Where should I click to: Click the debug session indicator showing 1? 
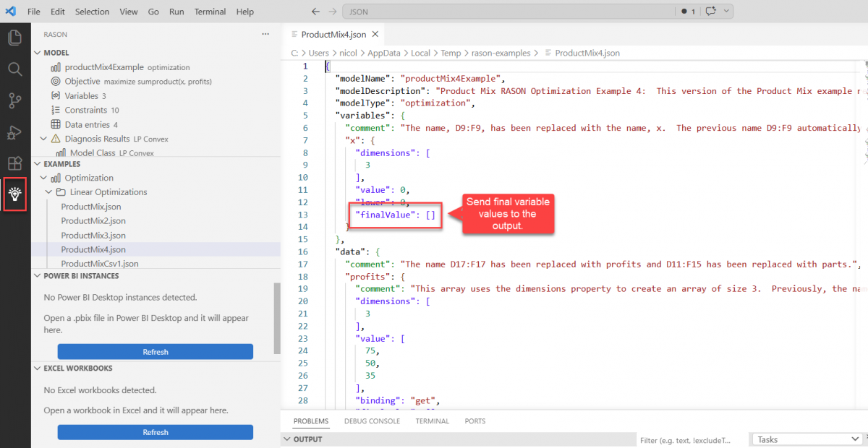pos(689,12)
